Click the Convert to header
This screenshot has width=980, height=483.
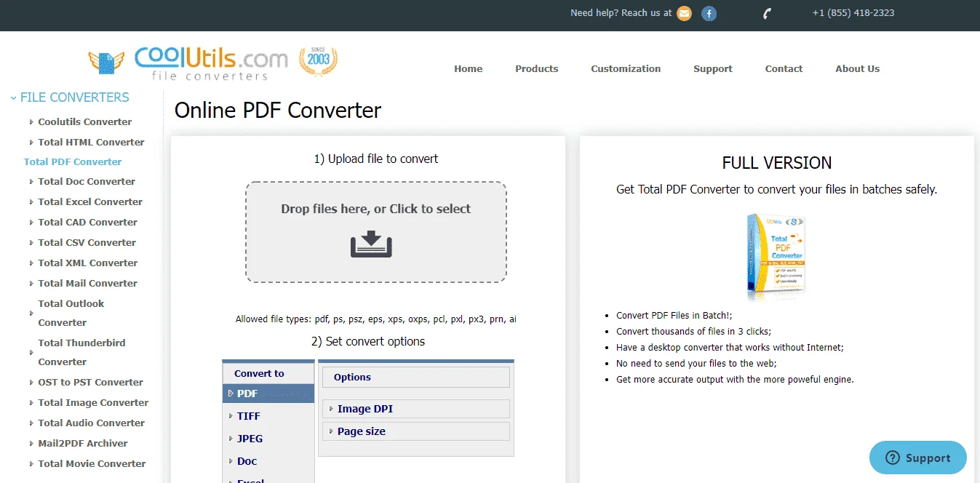pos(268,373)
